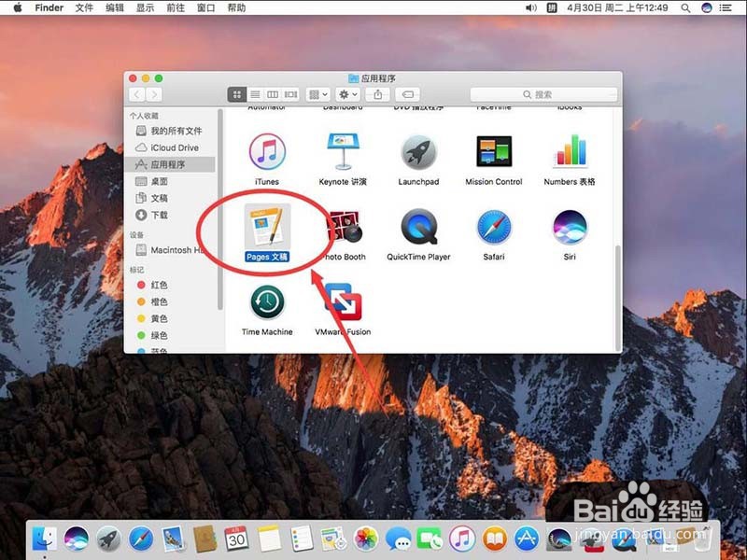Open Launchpad from the Dock
This screenshot has height=560, width=747.
108,539
